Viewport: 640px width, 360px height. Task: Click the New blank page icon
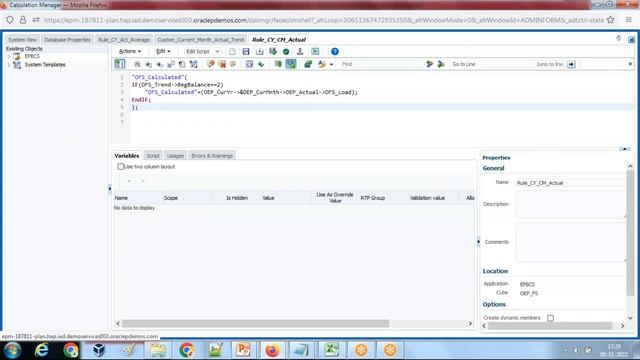232,51
